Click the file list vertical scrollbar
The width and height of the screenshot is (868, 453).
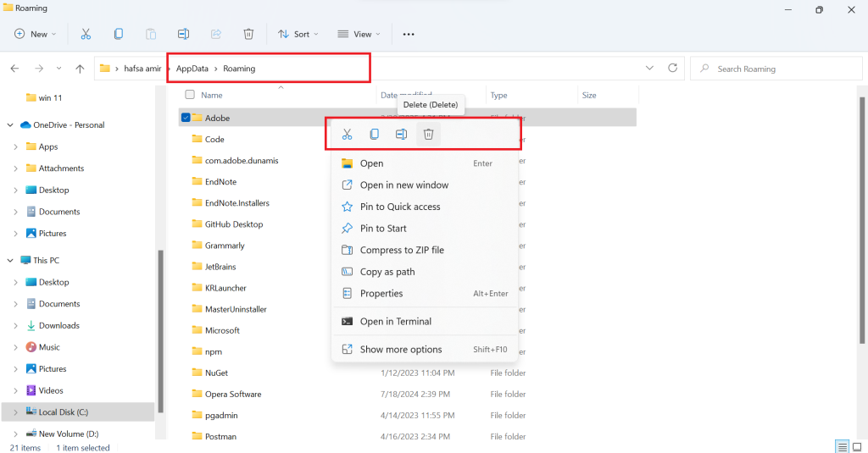click(862, 221)
